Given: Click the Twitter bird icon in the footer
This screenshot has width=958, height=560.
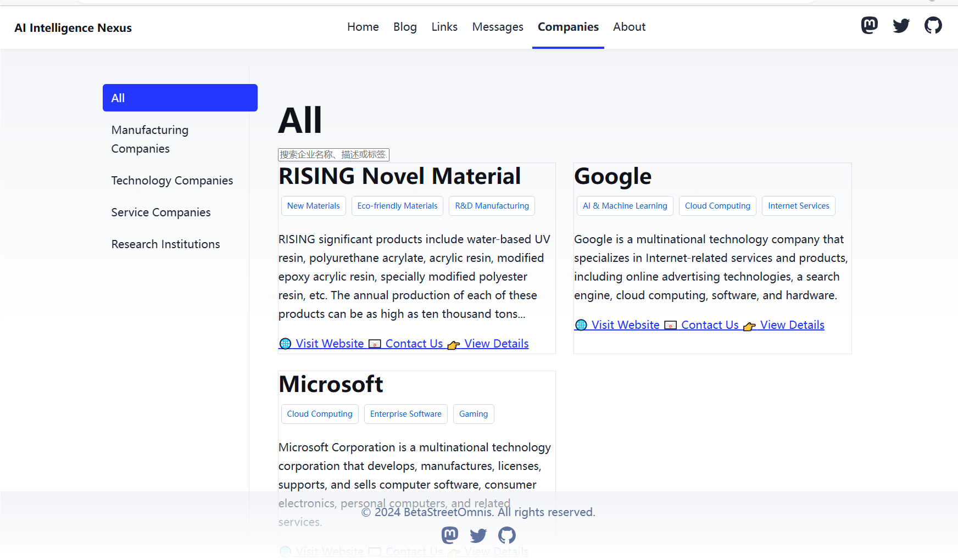Looking at the screenshot, I should (x=478, y=535).
